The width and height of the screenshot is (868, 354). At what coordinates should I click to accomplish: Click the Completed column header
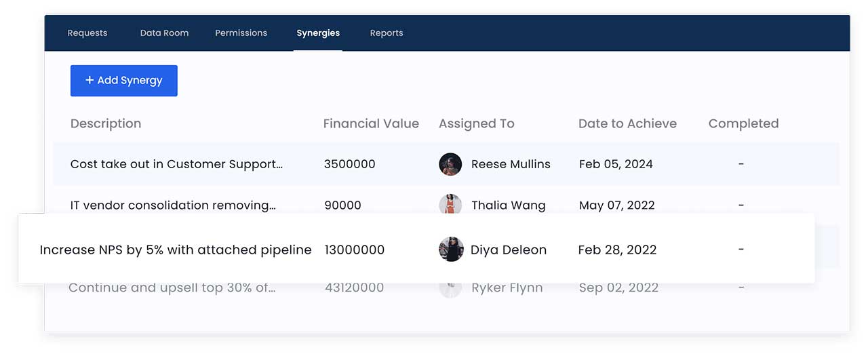(x=743, y=123)
